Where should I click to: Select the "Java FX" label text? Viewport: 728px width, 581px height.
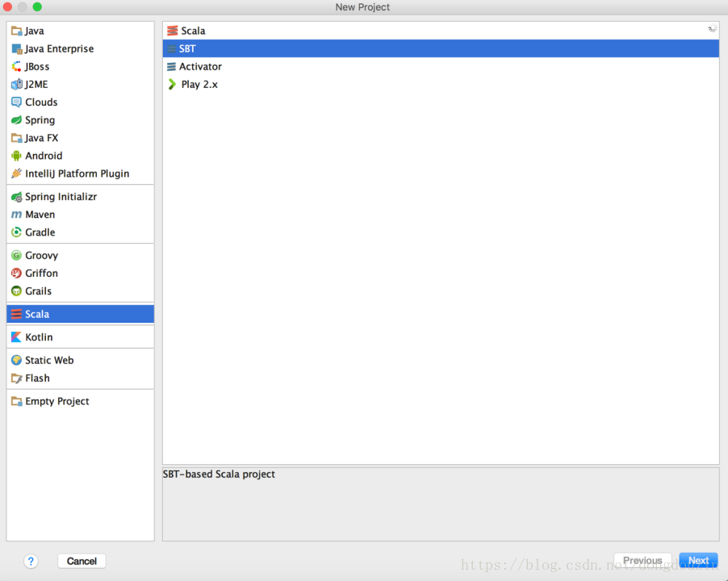click(x=41, y=138)
